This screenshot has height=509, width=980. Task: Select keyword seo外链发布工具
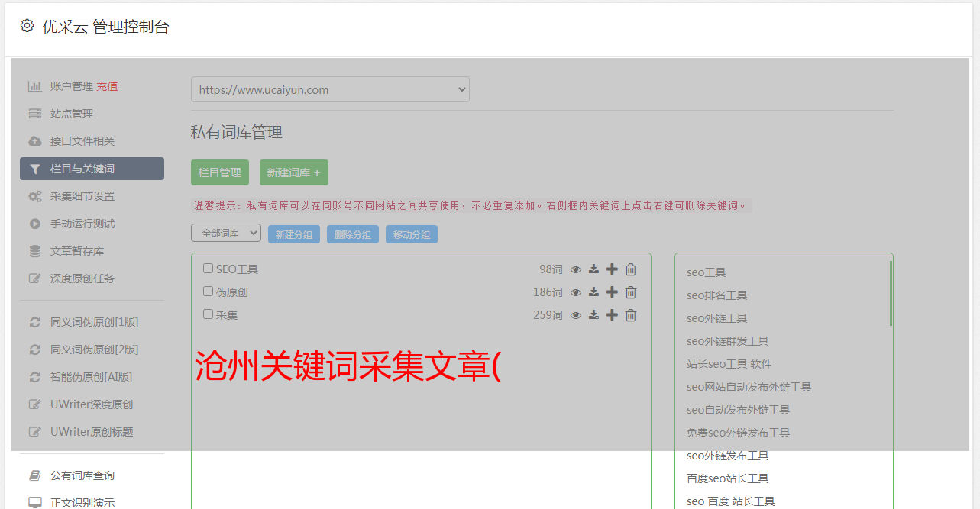[727, 456]
